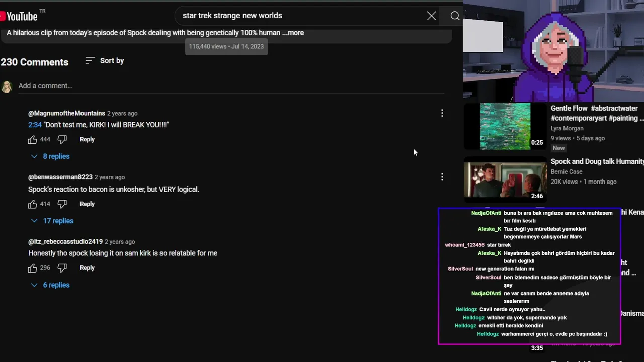644x362 pixels.
Task: Open Spock and Doug talk Humanity thumbnail
Action: pos(505,179)
